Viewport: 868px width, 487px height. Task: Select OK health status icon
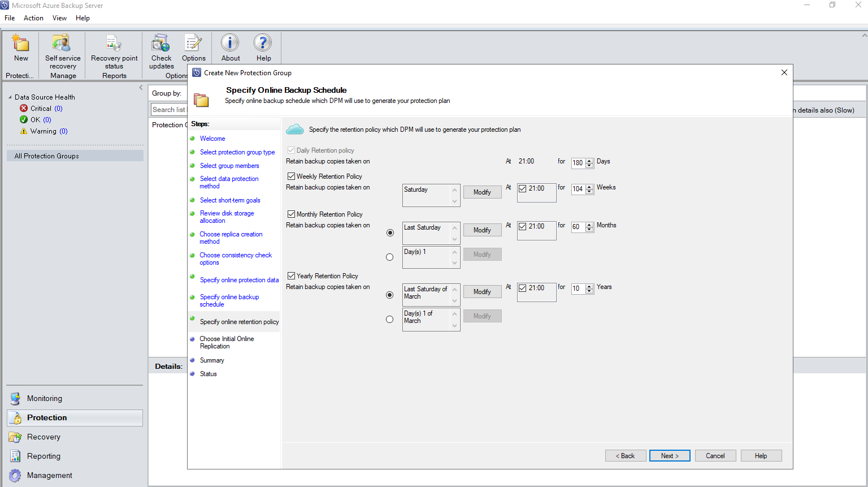tap(24, 119)
